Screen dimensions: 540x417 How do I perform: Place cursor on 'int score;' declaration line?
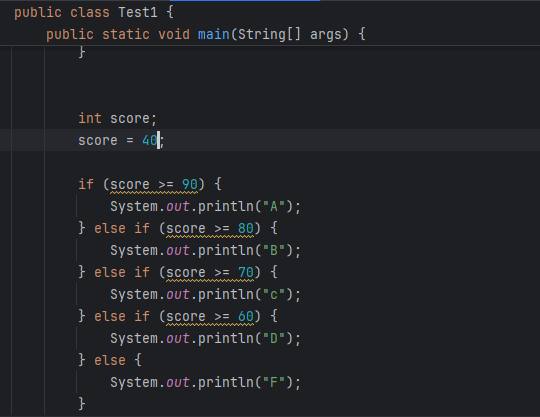[x=117, y=118]
